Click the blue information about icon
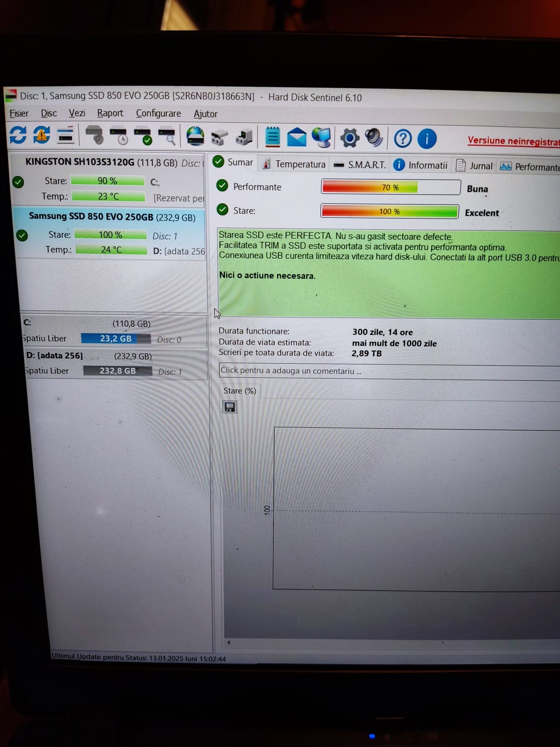Image resolution: width=560 pixels, height=747 pixels. coord(427,139)
